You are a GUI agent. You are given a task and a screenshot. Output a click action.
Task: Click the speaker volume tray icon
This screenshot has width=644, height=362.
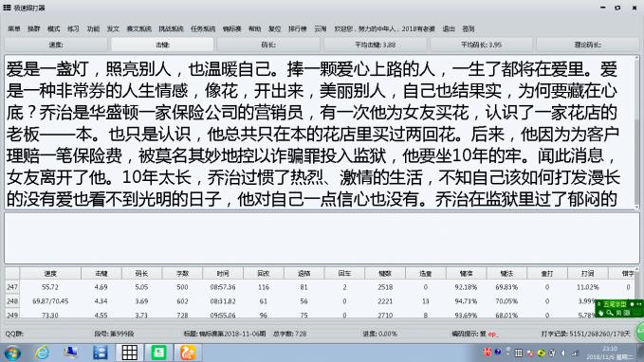563,353
